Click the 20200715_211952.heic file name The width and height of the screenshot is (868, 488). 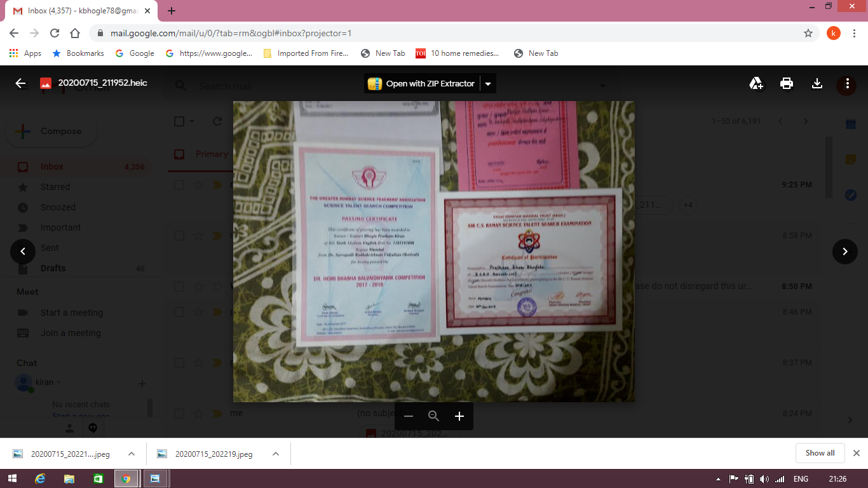click(x=103, y=83)
